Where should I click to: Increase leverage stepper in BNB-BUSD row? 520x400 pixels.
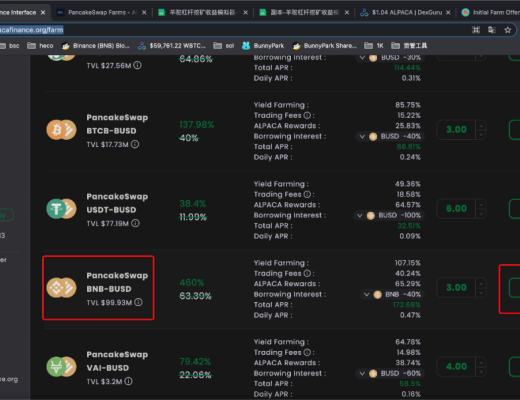tap(481, 284)
